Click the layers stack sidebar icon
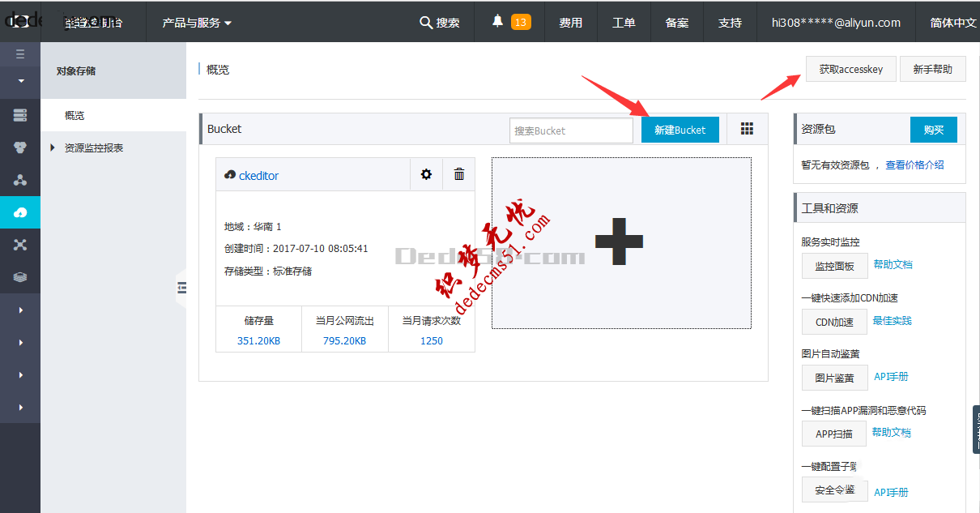980x513 pixels. (x=20, y=277)
